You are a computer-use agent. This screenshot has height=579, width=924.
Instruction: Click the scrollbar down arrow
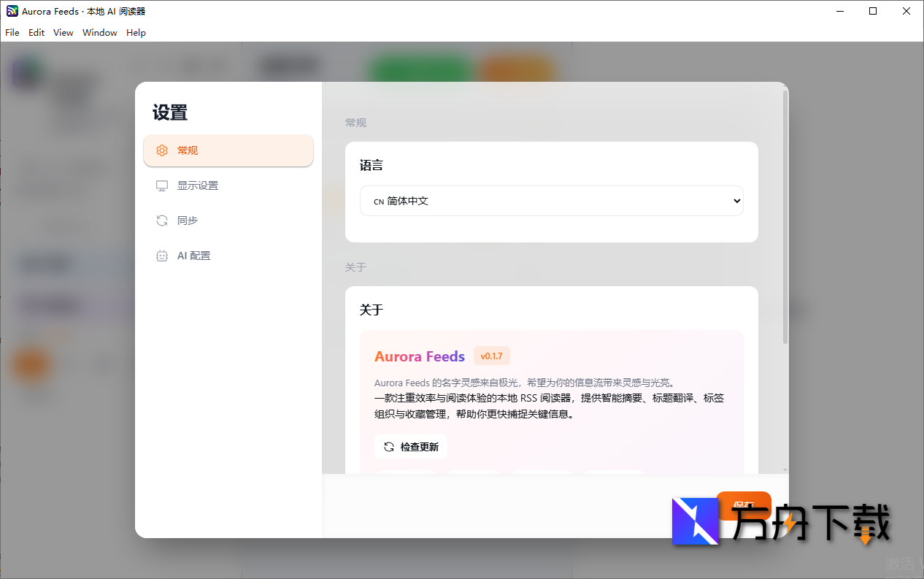785,471
